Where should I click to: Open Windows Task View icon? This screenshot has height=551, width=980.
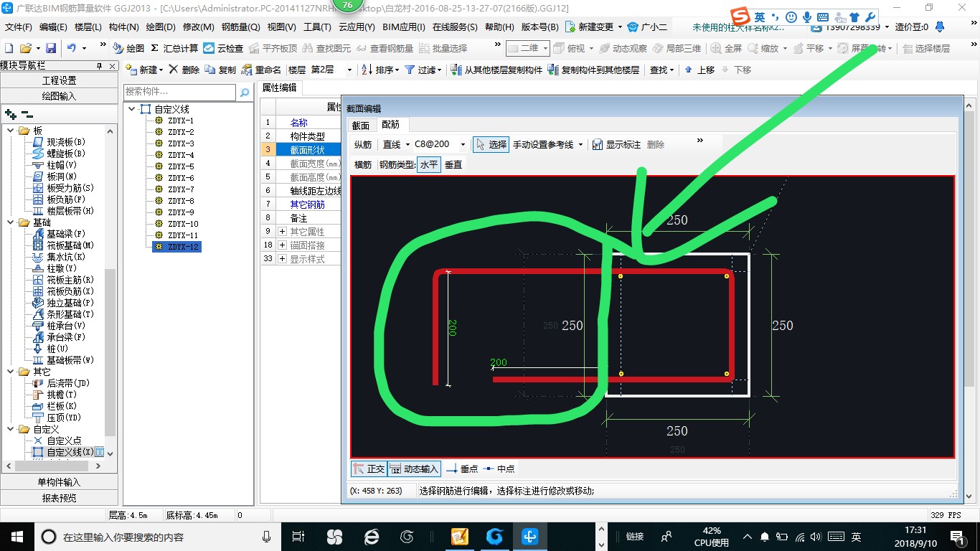pos(298,537)
